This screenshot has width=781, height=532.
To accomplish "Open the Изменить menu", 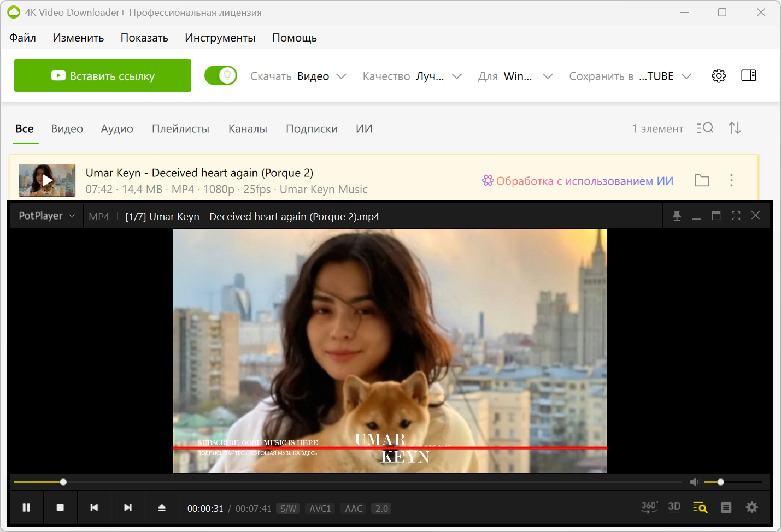I will point(78,38).
